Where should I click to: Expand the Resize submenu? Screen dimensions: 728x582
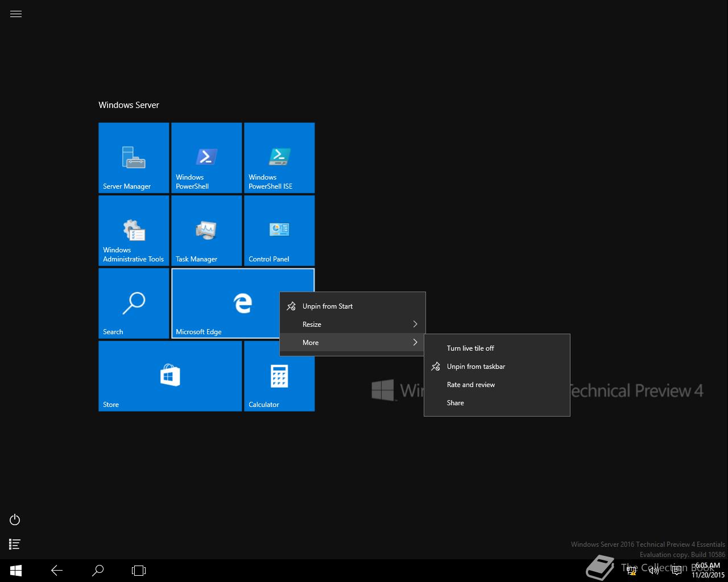point(353,325)
